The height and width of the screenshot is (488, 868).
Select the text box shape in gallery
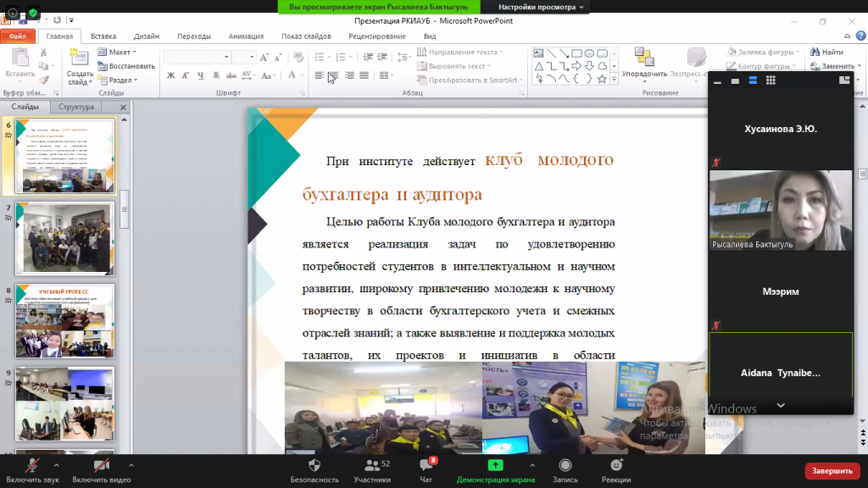(538, 53)
